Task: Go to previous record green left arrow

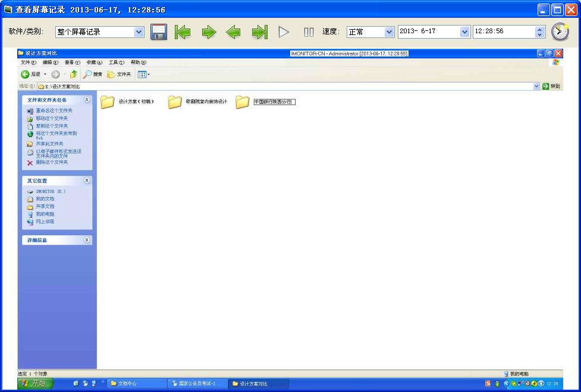Action: pos(233,32)
